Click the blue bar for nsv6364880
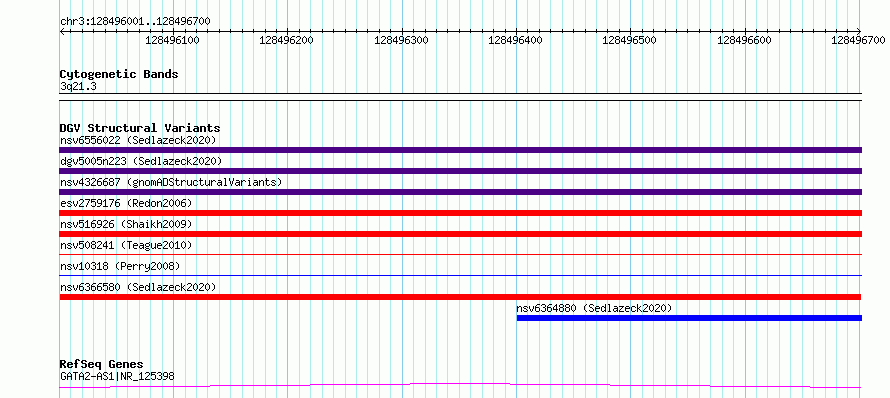The height and width of the screenshot is (398, 890). tap(689, 318)
